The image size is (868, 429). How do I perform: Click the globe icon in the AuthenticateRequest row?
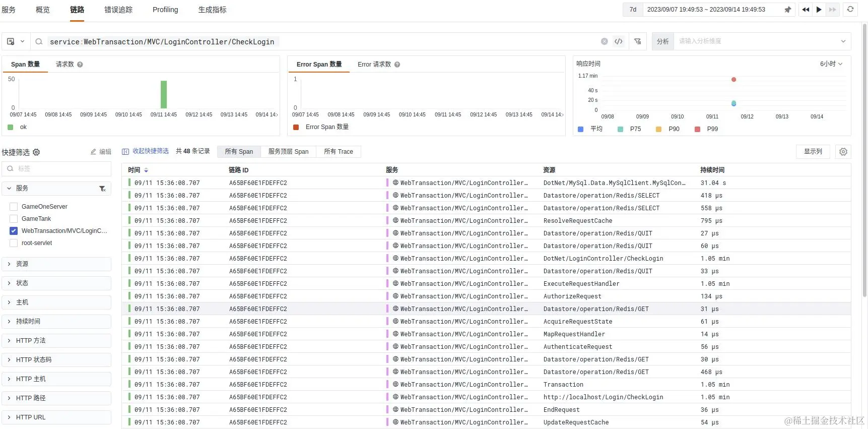point(396,347)
